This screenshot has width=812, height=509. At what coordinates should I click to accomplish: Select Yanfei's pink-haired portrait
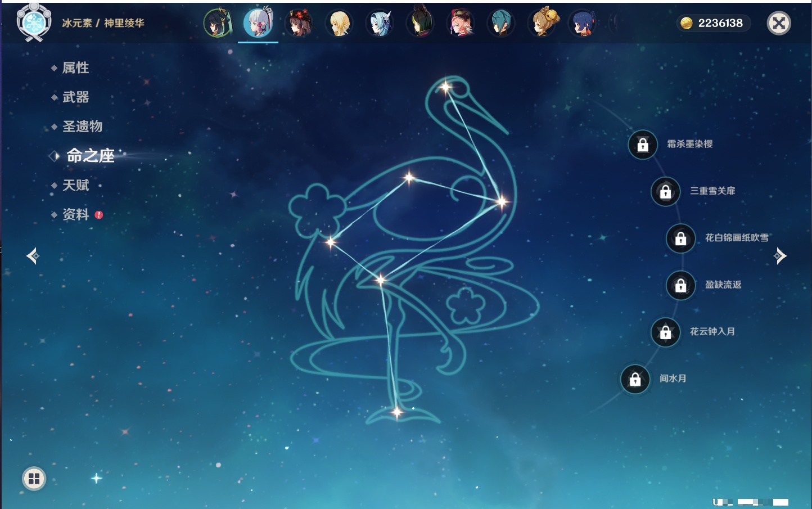coord(461,23)
